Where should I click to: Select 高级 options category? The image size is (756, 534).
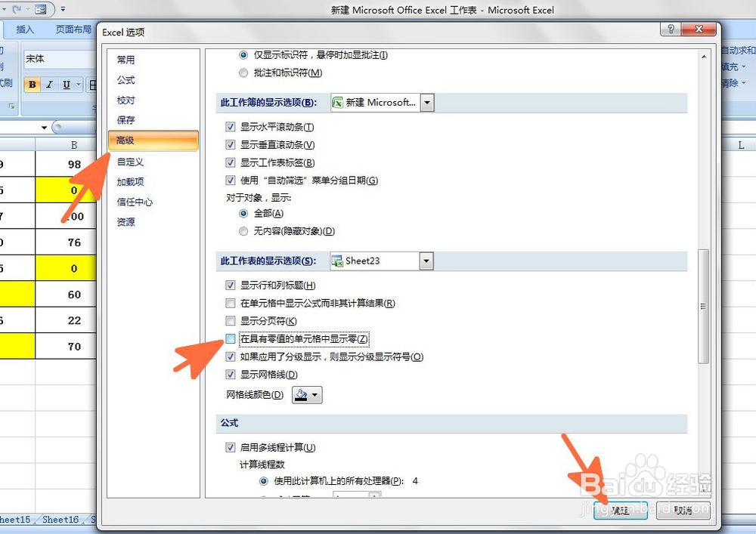(153, 140)
